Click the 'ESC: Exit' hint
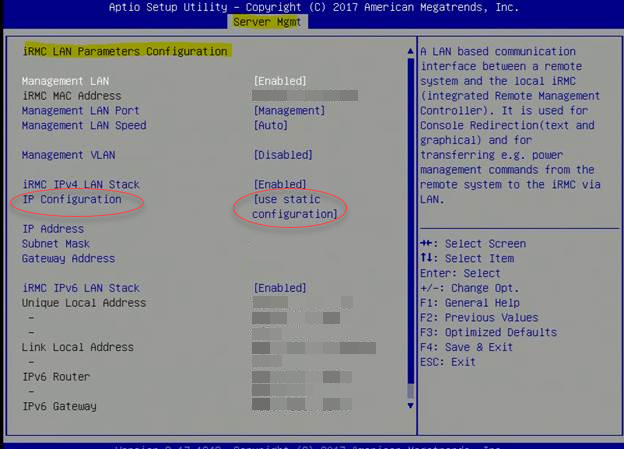This screenshot has height=449, width=624. click(448, 362)
